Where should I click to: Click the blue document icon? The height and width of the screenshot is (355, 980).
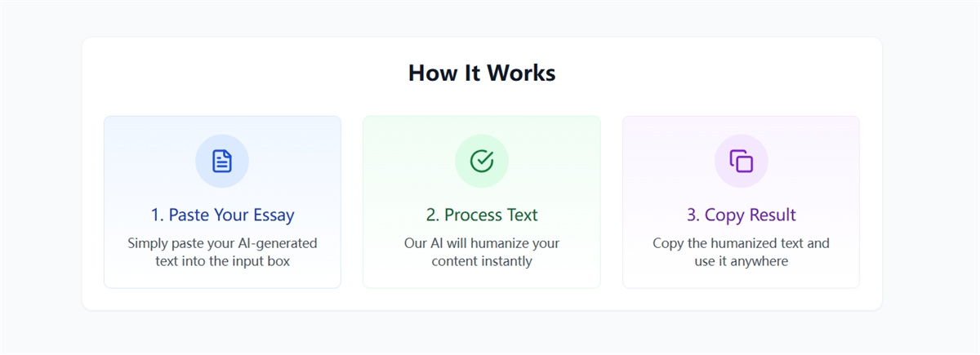[222, 161]
